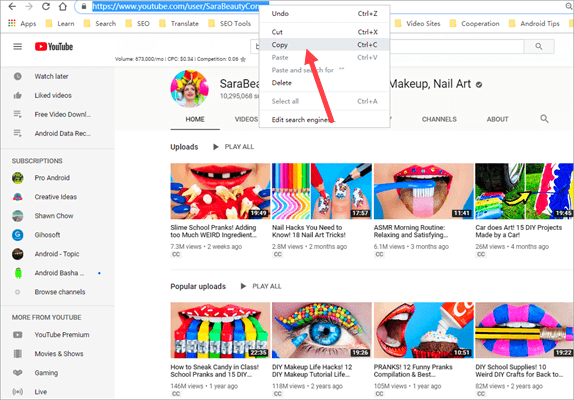Open the Android Tips bookmarks folder
This screenshot has height=400, width=574.
534,23
